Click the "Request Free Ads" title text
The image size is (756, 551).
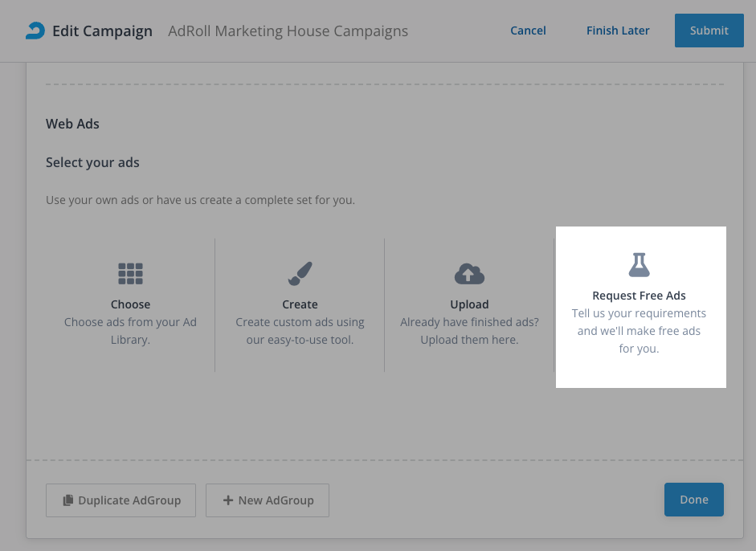point(639,296)
